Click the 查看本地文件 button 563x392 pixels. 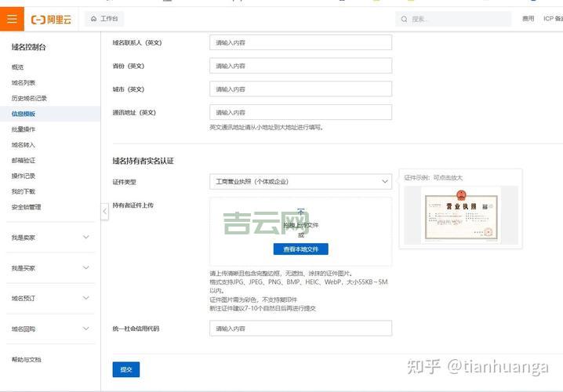(x=301, y=249)
